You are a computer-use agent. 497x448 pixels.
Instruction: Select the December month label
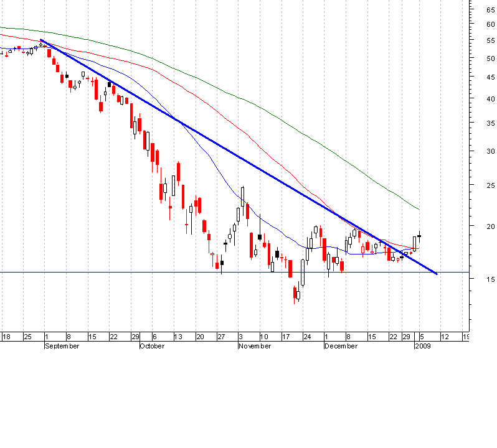(341, 346)
